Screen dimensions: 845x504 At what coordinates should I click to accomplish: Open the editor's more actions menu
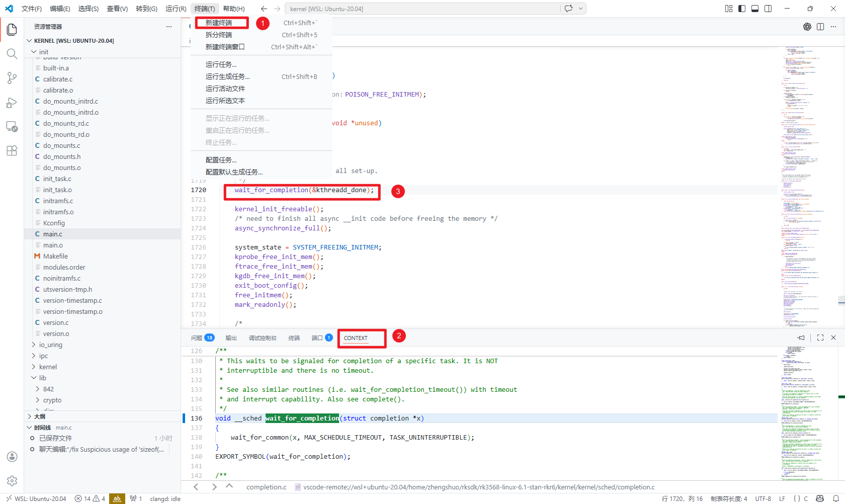pos(833,27)
